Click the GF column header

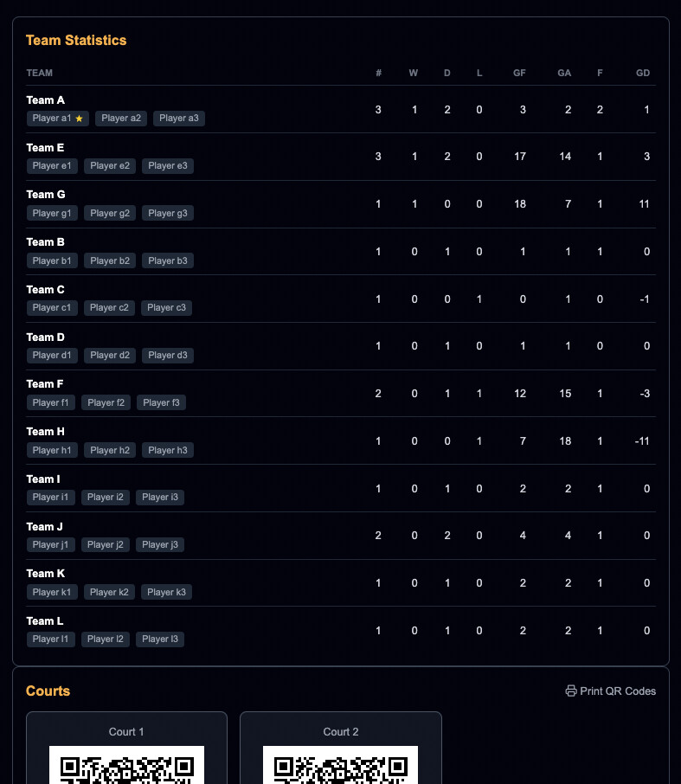point(519,74)
